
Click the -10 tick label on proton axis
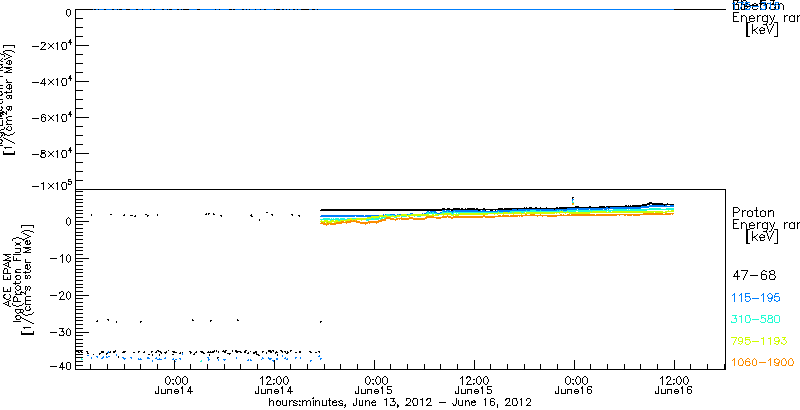[59, 259]
